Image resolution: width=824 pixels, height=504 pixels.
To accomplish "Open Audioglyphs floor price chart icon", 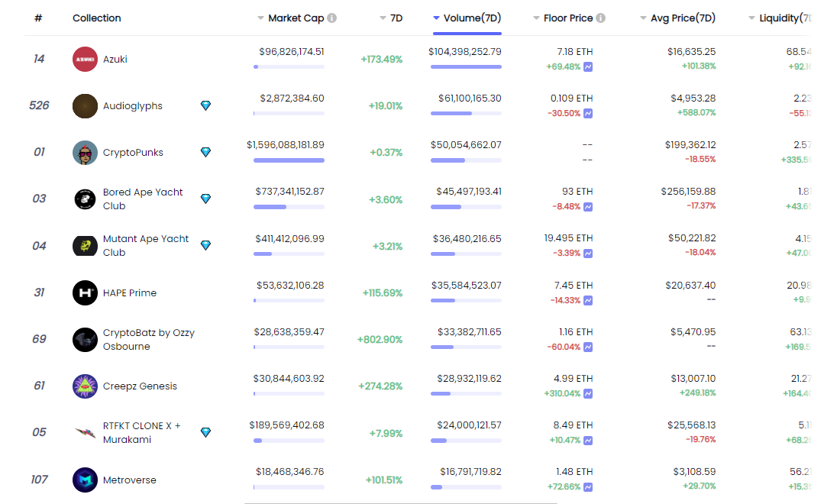I will pyautogui.click(x=588, y=114).
